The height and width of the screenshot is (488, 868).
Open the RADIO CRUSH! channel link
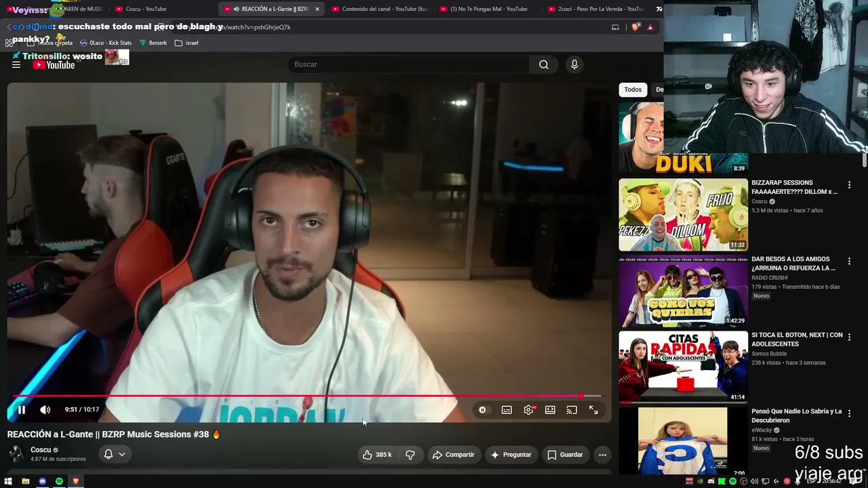click(769, 278)
